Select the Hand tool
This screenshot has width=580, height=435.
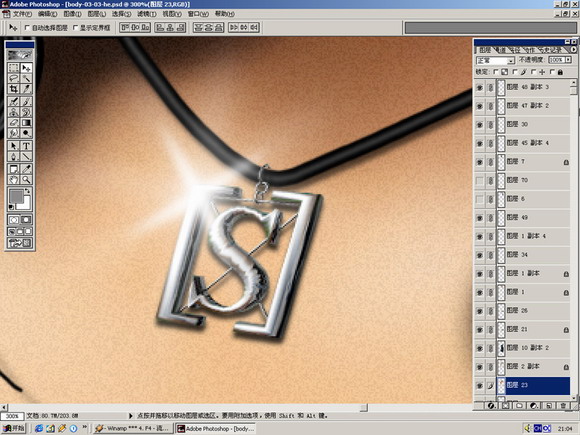(x=14, y=180)
